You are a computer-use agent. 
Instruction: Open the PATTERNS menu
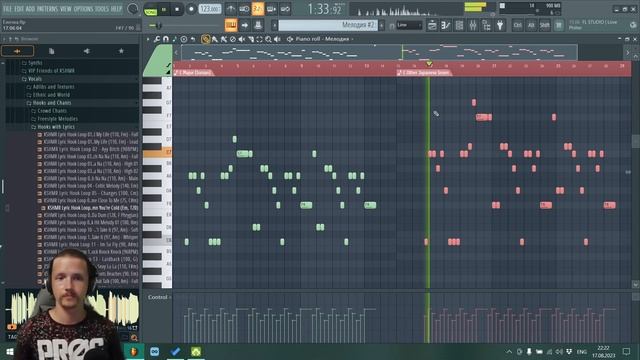(x=47, y=9)
